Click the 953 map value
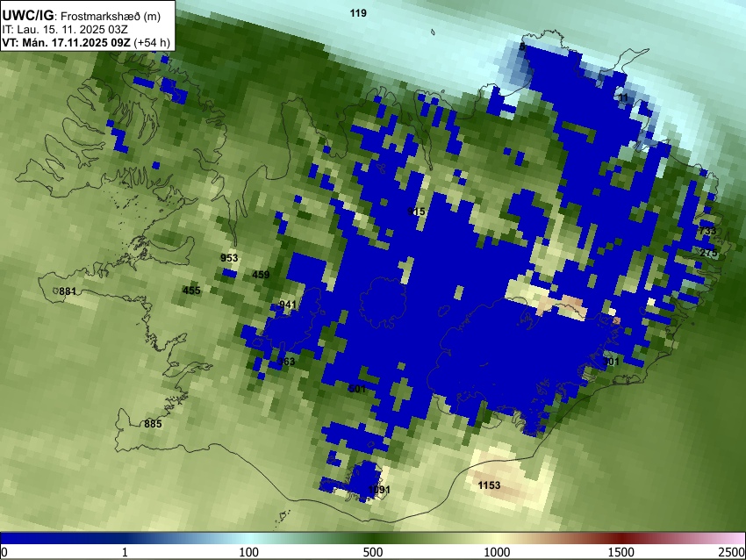Screen dimensions: 746x560 [229, 258]
